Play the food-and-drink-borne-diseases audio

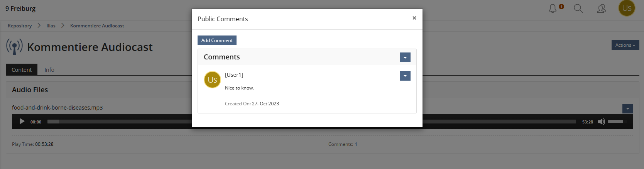coord(22,122)
